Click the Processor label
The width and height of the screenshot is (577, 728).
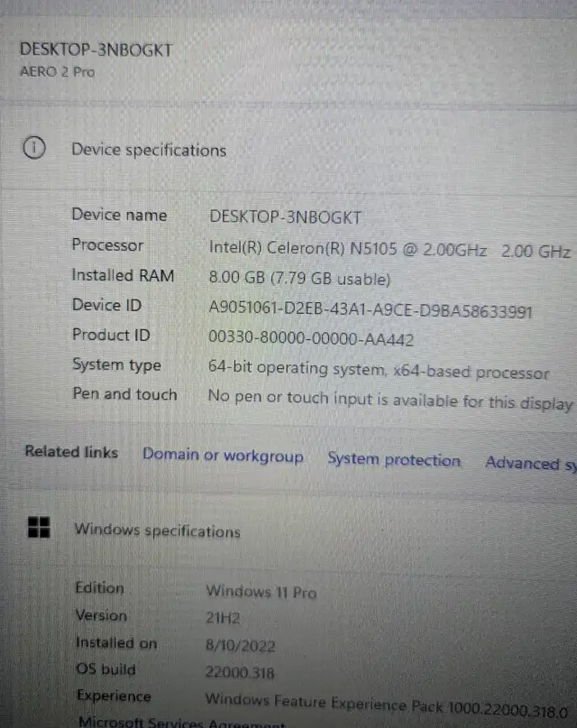pos(107,244)
